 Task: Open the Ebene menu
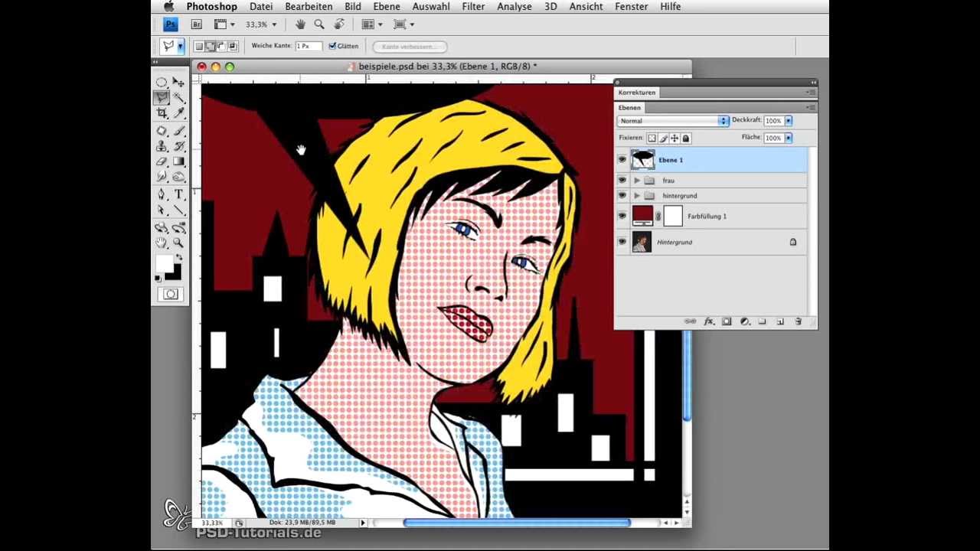pyautogui.click(x=387, y=6)
